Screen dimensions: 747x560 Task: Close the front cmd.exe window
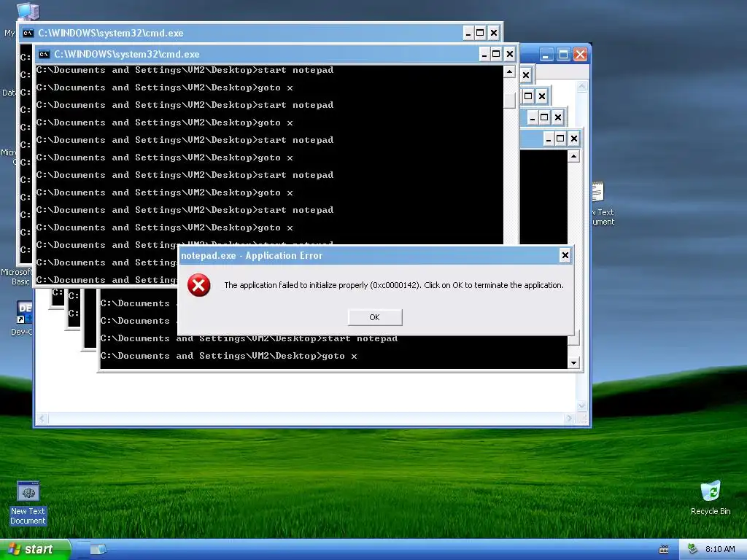509,54
